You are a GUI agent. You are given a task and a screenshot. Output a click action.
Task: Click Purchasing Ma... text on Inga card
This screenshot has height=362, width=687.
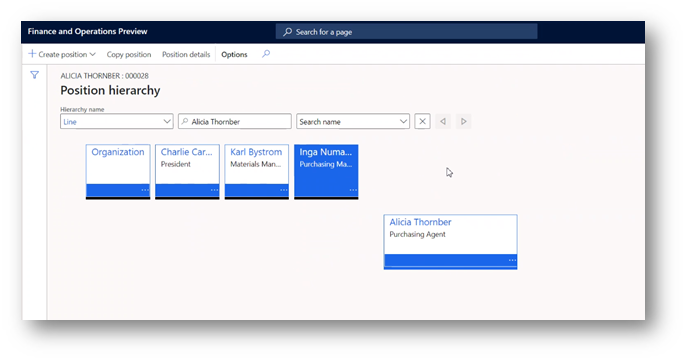(326, 164)
